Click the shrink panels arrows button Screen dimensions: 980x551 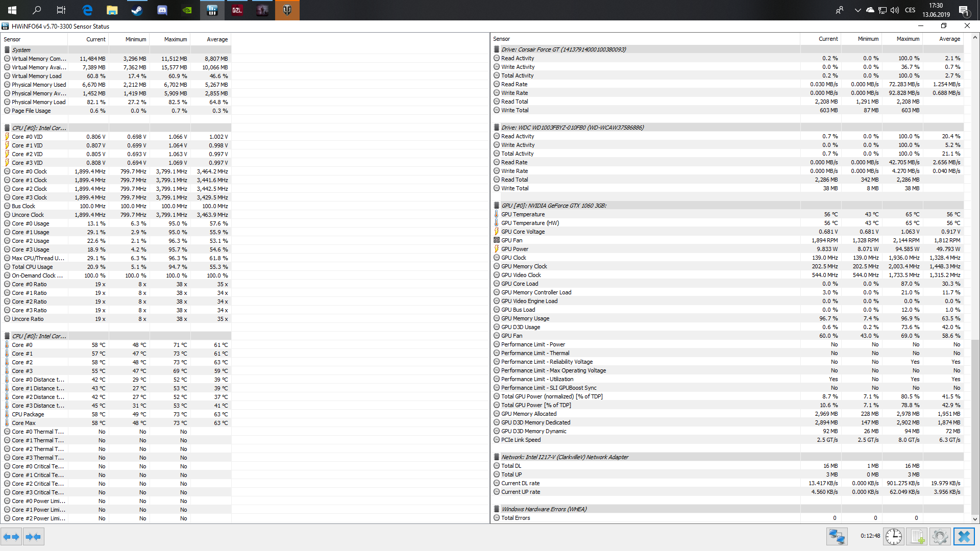33,537
